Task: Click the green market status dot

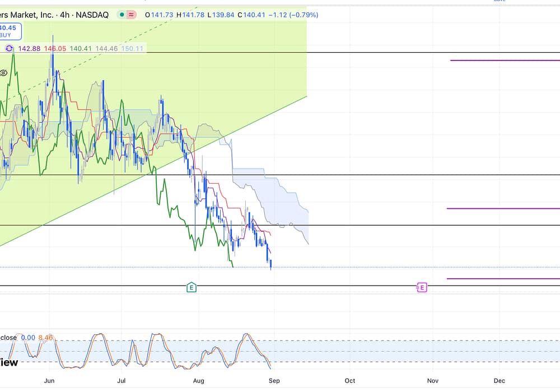Action: tap(122, 15)
